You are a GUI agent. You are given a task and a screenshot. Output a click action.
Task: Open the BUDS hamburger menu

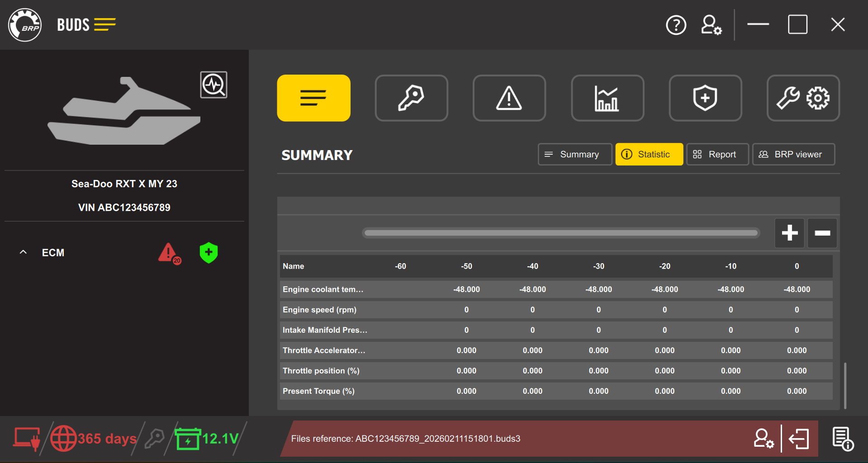pyautogui.click(x=105, y=24)
